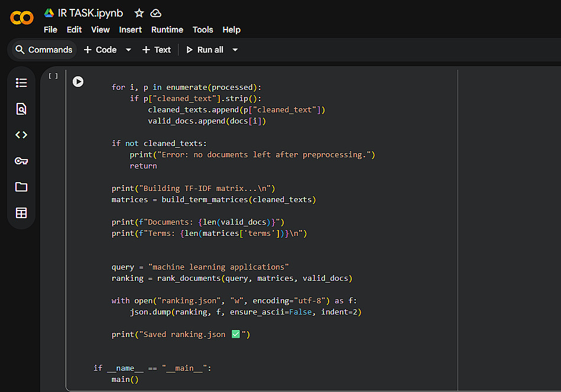
Task: Open the Tools menu
Action: pos(203,30)
